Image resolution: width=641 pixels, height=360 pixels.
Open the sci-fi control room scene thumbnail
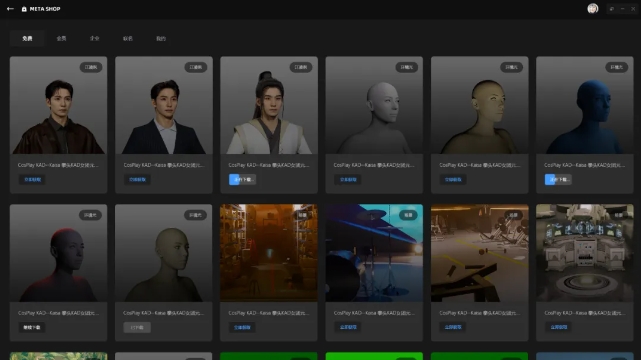pyautogui.click(x=585, y=253)
